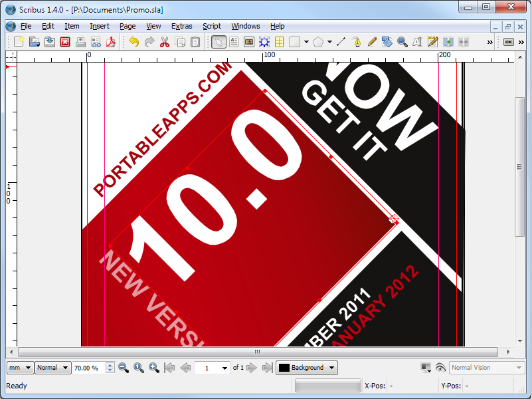This screenshot has height=399, width=532.
Task: Export as PDF icon
Action: point(111,42)
